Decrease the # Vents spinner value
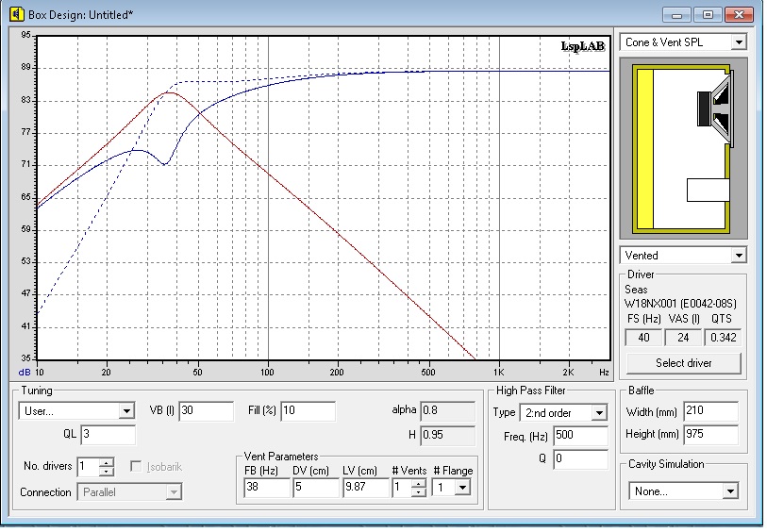The width and height of the screenshot is (767, 532). (418, 492)
